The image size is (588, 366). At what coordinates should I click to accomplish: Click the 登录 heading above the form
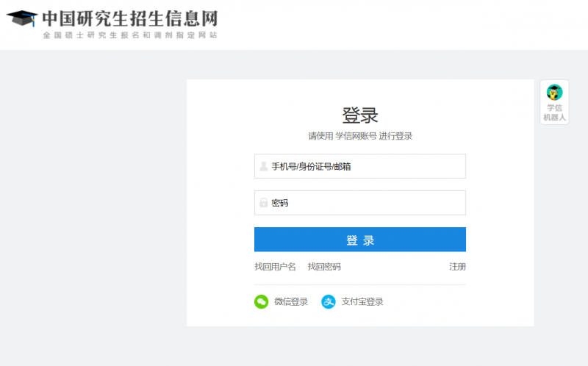360,115
